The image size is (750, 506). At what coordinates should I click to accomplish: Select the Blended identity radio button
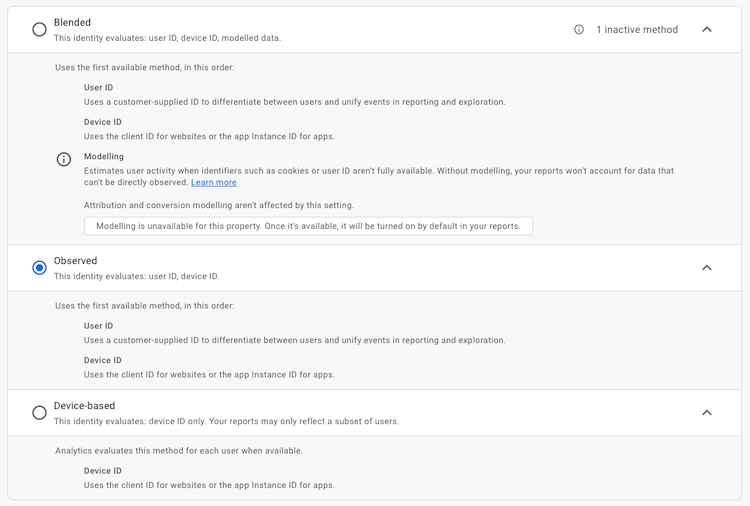tap(39, 30)
